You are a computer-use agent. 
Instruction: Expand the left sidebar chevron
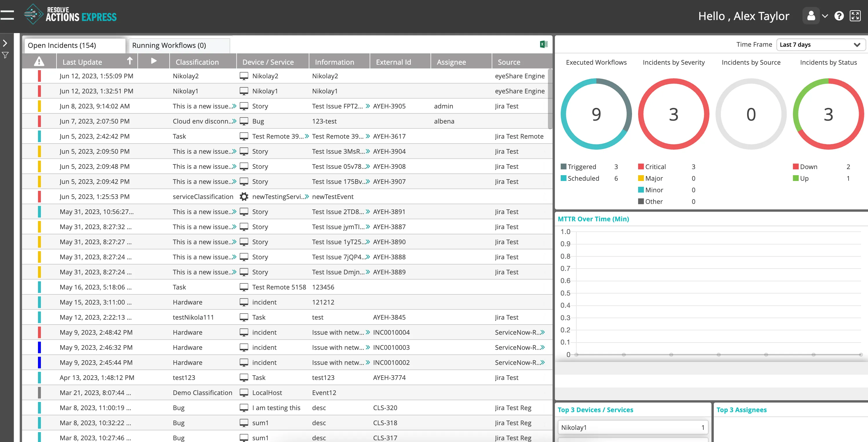5,43
